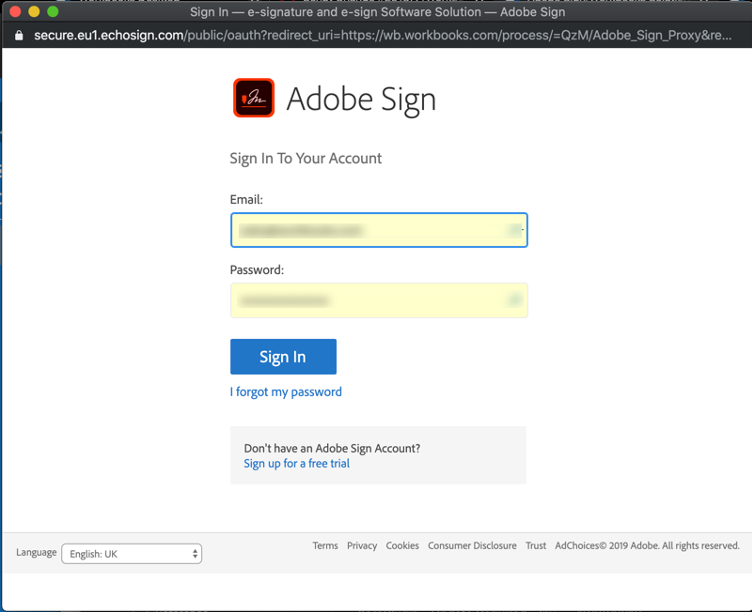Go to the Privacy footer link
752x612 pixels.
coord(362,546)
